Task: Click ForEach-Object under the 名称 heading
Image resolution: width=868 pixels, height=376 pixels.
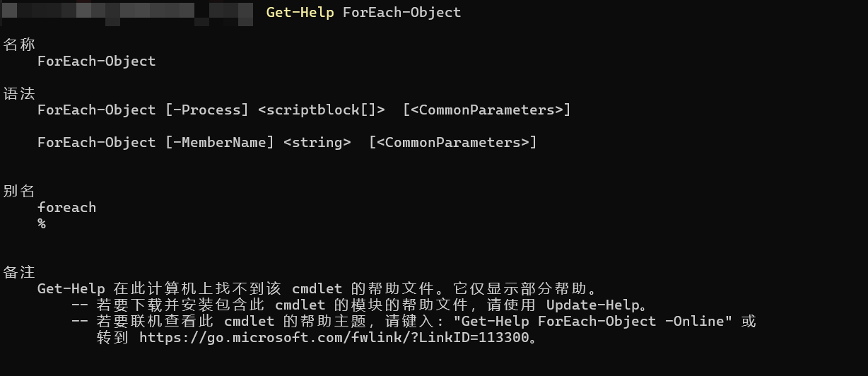Action: pyautogui.click(x=96, y=61)
